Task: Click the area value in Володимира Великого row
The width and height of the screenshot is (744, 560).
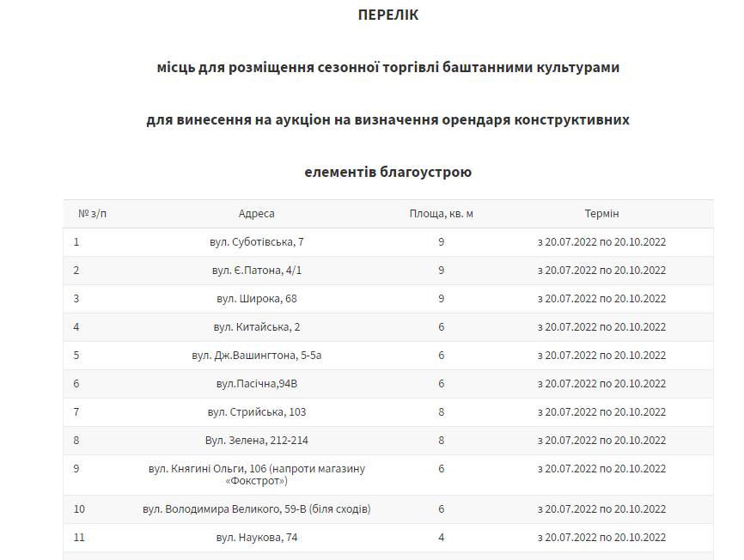Action: tap(442, 509)
